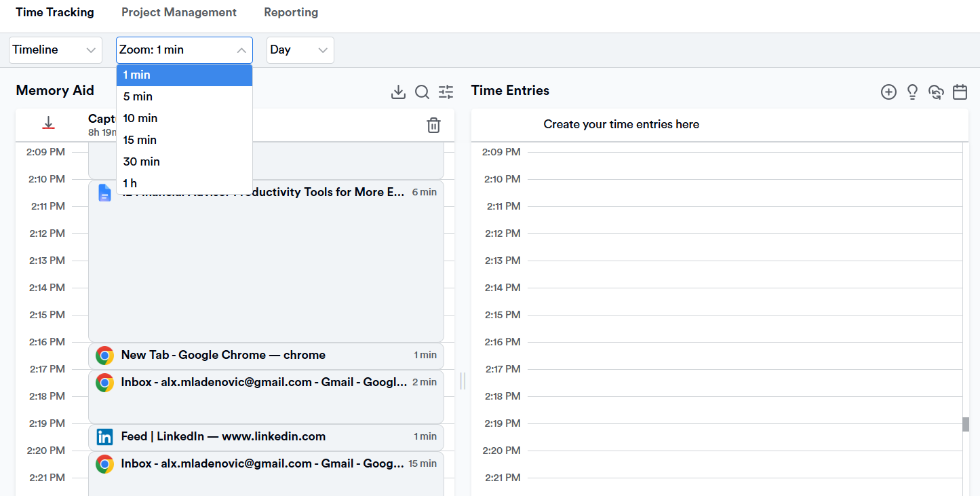The image size is (980, 496).
Task: Open the Day range dropdown
Action: (x=300, y=50)
